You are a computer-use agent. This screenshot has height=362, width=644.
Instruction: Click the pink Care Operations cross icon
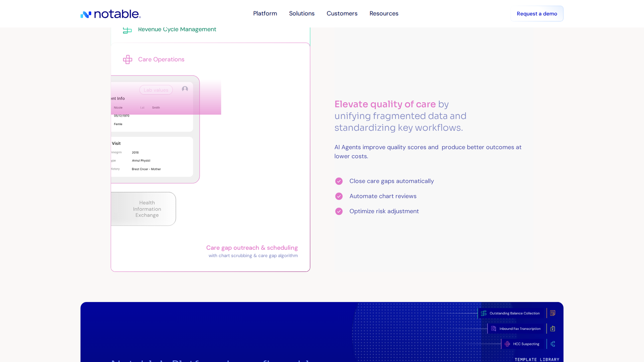(128, 60)
